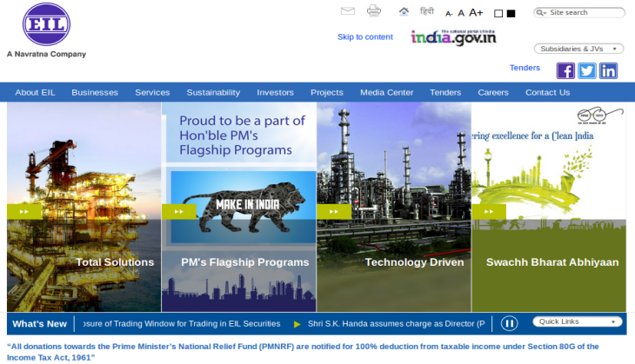
Task: Click the What's New label
Action: click(39, 324)
